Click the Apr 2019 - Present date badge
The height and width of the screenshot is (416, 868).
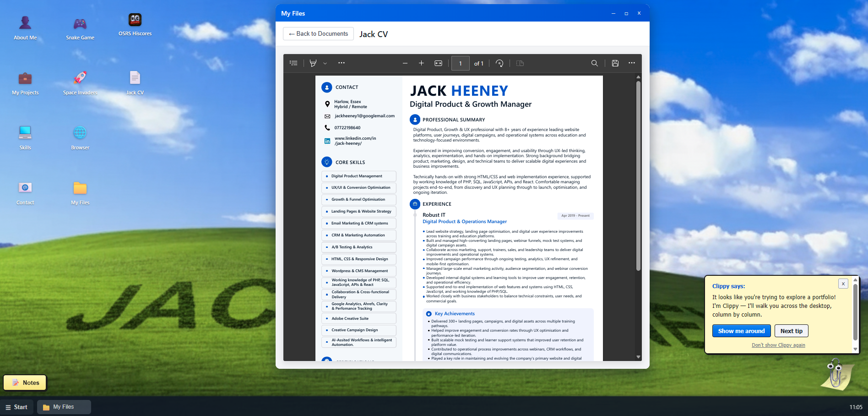(x=575, y=216)
